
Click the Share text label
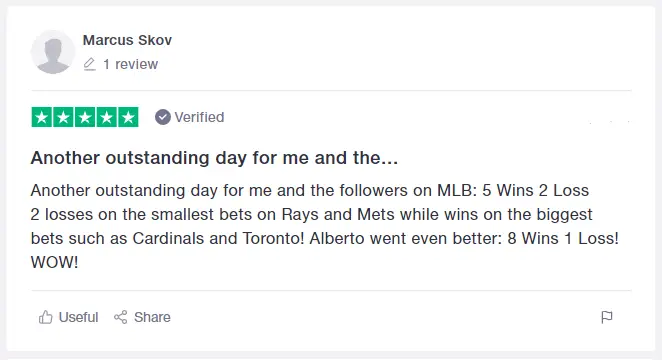coord(152,317)
